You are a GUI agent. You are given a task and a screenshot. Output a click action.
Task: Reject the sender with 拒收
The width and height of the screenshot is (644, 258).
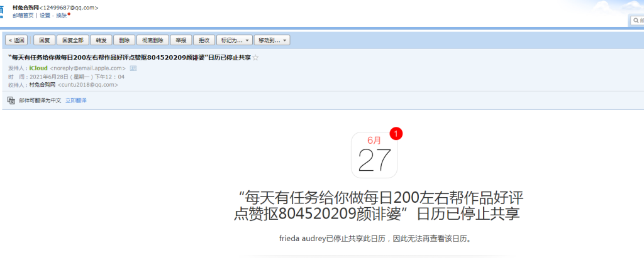coord(204,40)
